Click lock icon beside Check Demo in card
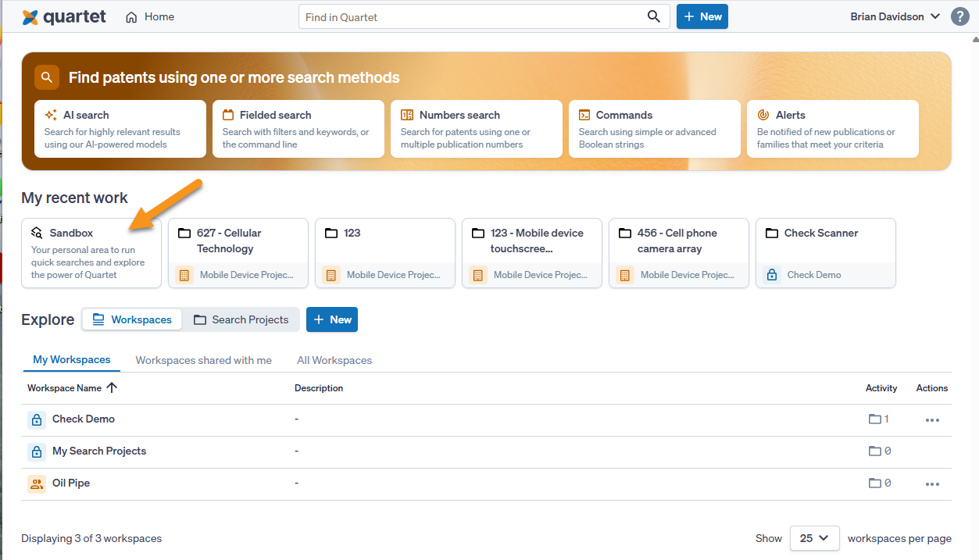The height and width of the screenshot is (560, 979). point(772,275)
